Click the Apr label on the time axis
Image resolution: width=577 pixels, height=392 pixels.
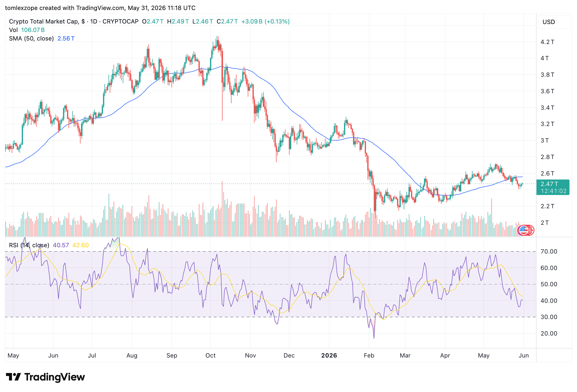445,355
